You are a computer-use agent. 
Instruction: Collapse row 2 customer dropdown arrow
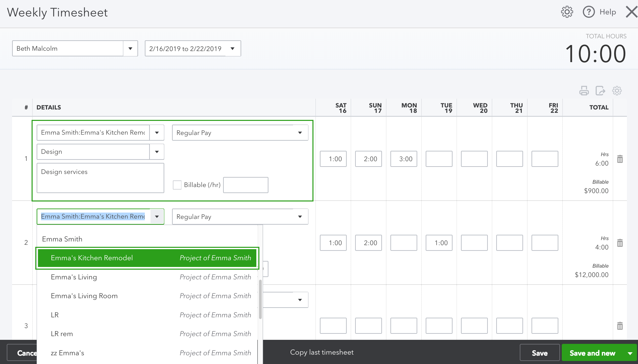(157, 217)
